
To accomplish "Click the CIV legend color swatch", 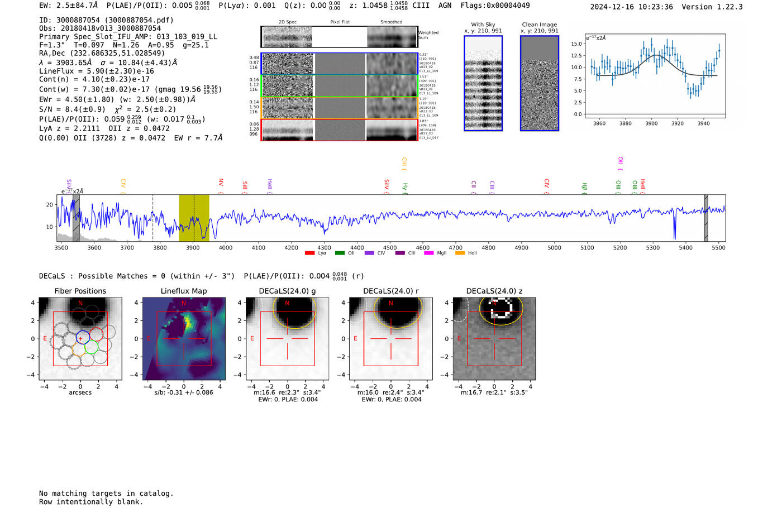I will 369,253.
